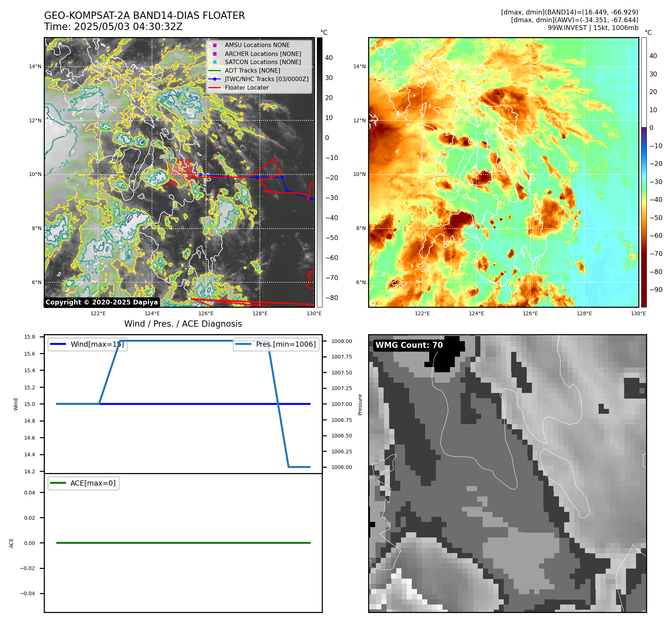
Task: Click 0.04 tick on the ACE axis
Action: (x=30, y=493)
